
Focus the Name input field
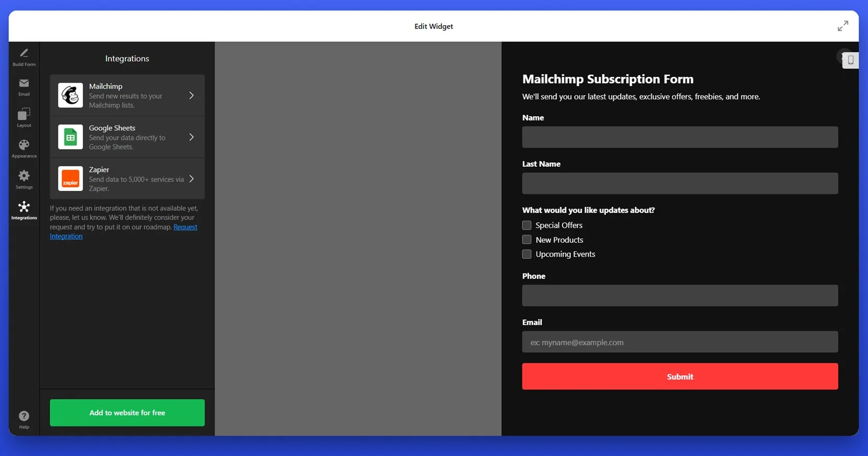(680, 137)
